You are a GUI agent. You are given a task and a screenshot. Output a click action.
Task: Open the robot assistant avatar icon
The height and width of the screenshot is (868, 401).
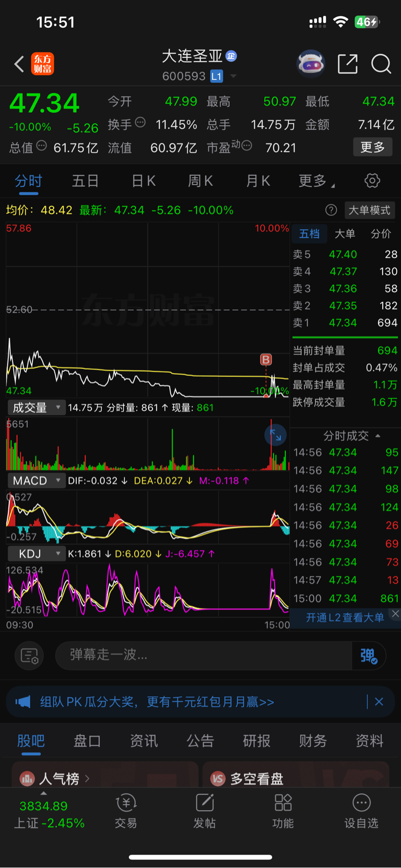coord(311,64)
